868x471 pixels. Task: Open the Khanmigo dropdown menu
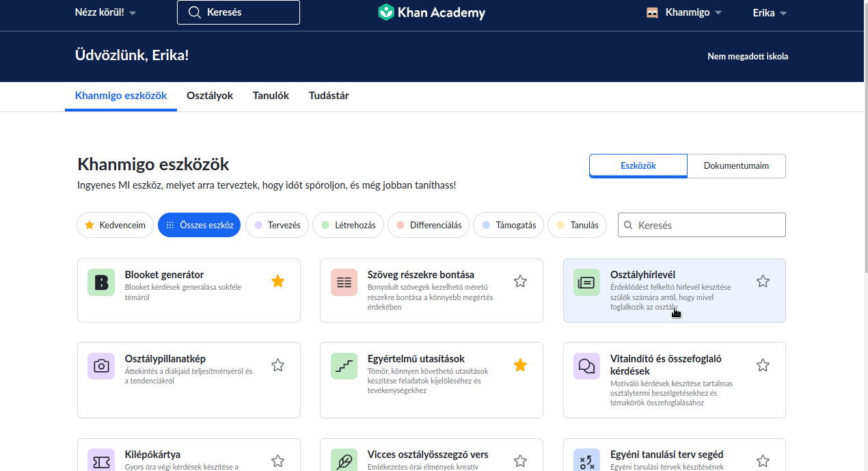(x=684, y=12)
